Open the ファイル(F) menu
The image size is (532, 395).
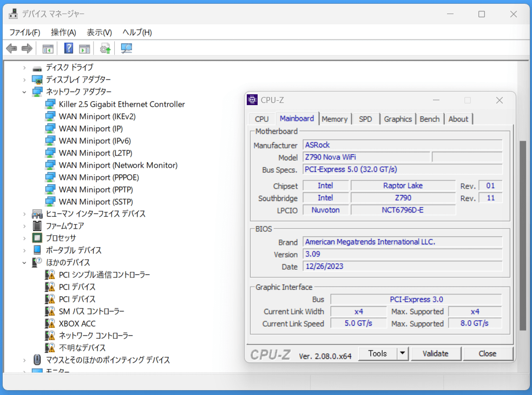(25, 33)
